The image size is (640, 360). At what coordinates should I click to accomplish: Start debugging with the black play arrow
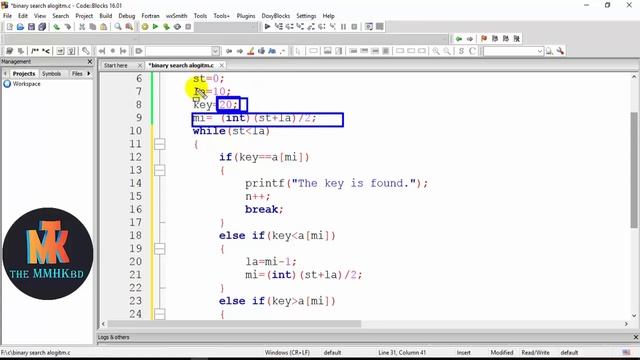267,27
